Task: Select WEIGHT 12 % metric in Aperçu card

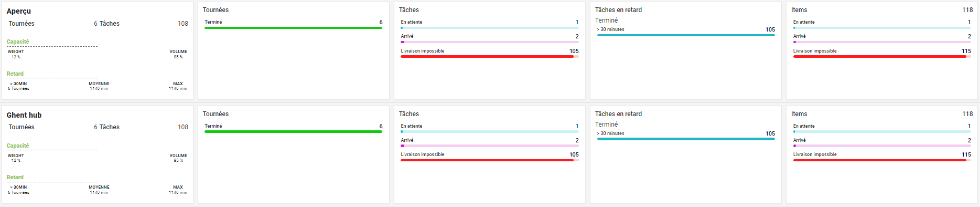Action: pyautogui.click(x=16, y=54)
